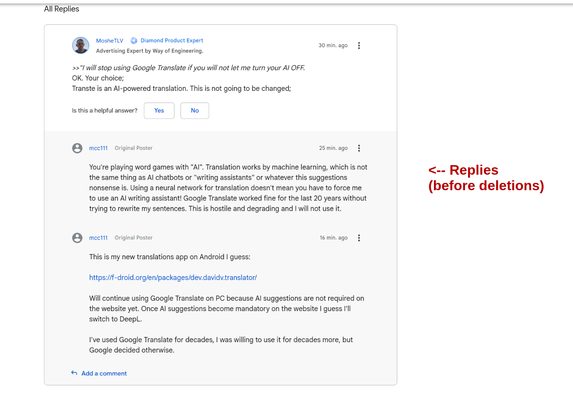Click 'I've used Google Translate for decades' paragraph
The height and width of the screenshot is (402, 573).
point(221,345)
